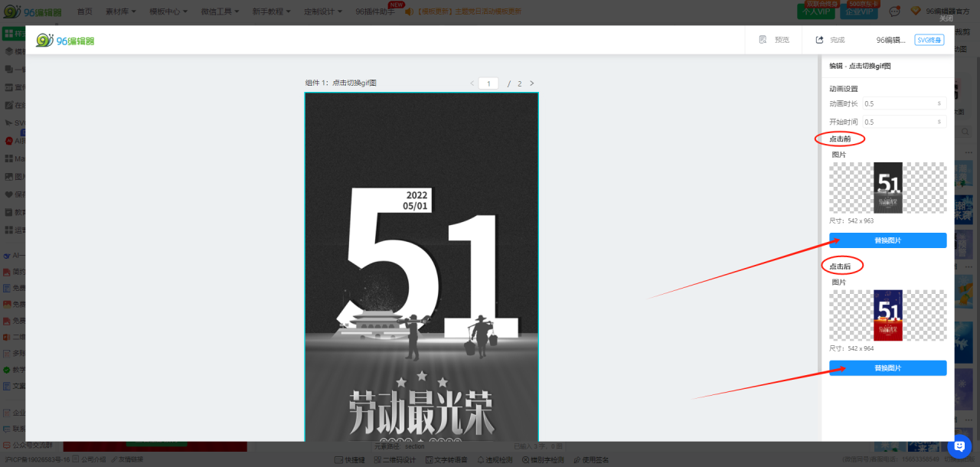Click the blue customer service chat icon
This screenshot has height=467, width=980.
[x=959, y=446]
